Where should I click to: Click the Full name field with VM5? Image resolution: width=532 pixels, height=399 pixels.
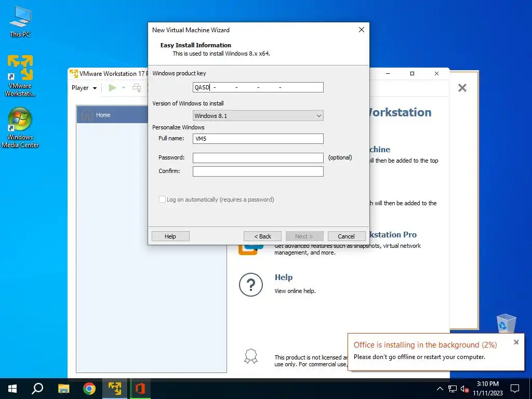point(258,138)
